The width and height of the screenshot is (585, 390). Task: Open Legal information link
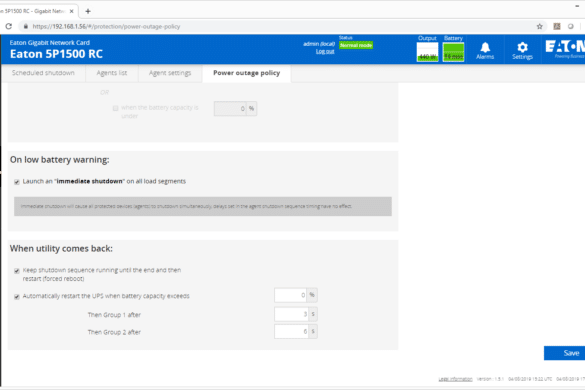click(x=455, y=379)
